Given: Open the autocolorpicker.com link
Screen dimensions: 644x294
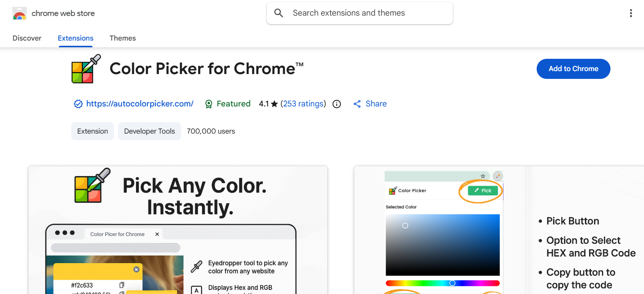Looking at the screenshot, I should pos(140,104).
